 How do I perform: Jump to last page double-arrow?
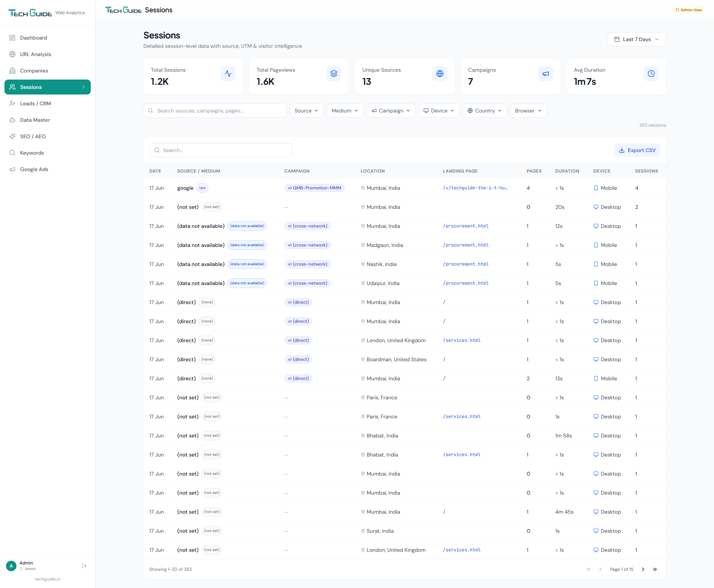click(655, 569)
